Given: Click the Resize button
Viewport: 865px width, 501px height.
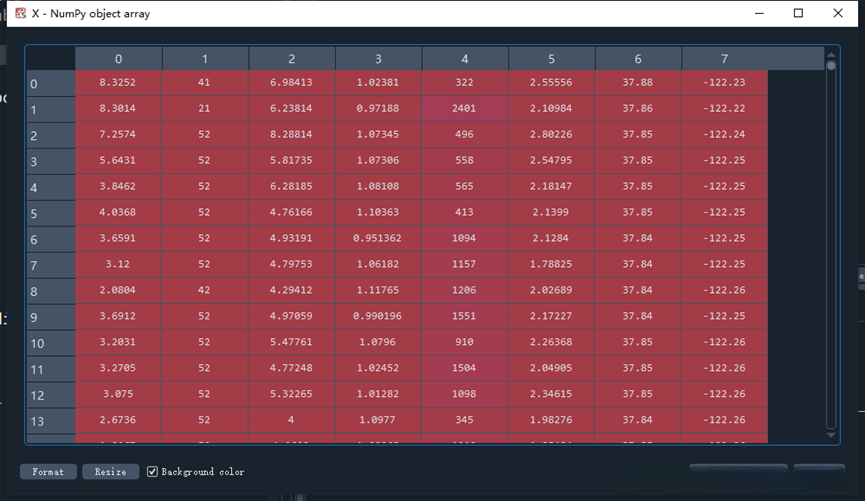Looking at the screenshot, I should (x=110, y=472).
